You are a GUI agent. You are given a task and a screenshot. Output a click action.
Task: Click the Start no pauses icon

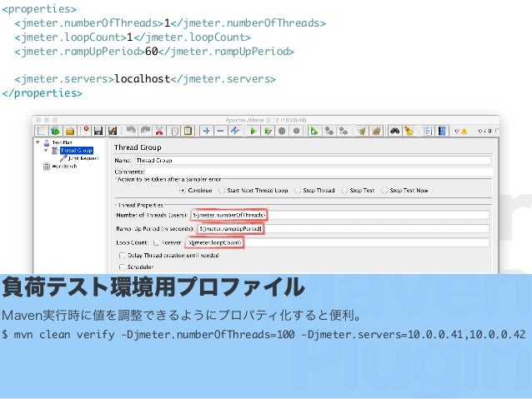pyautogui.click(x=268, y=131)
